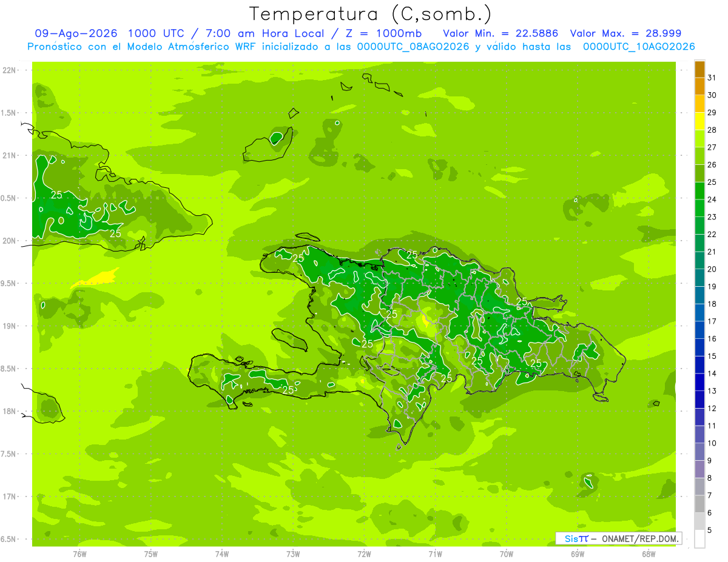
Task: Pick the gray swatch between 7 and 8
Action: coord(700,486)
